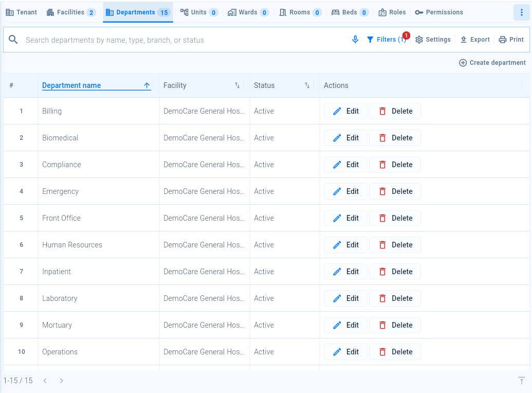Edit the Emergency department
Viewport: 532px width, 393px height.
tap(345, 191)
